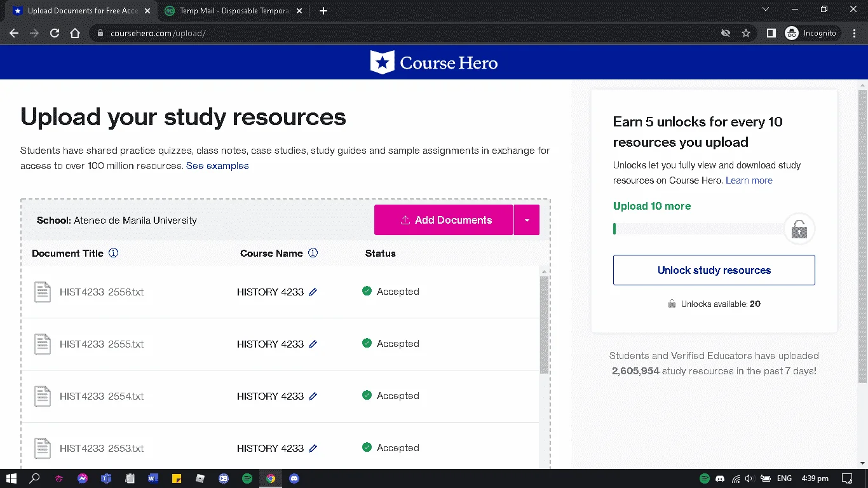Click the Incognito profile button
The width and height of the screenshot is (868, 488).
(812, 33)
